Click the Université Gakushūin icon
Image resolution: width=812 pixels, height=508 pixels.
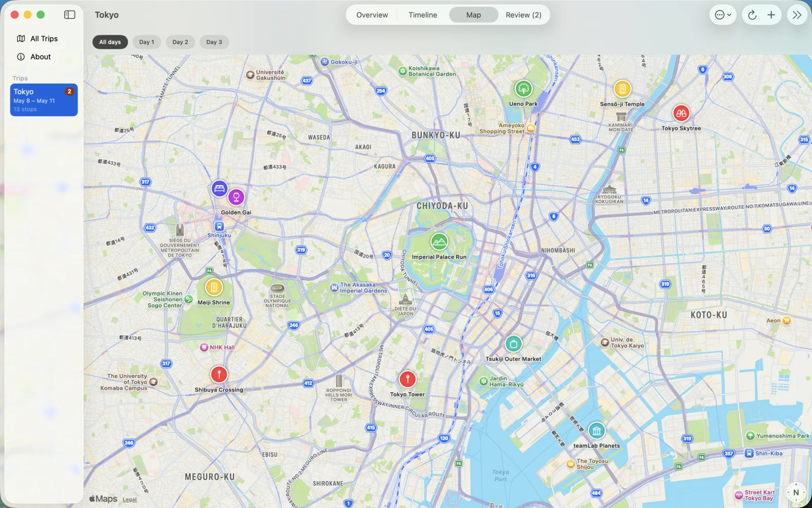(x=250, y=75)
